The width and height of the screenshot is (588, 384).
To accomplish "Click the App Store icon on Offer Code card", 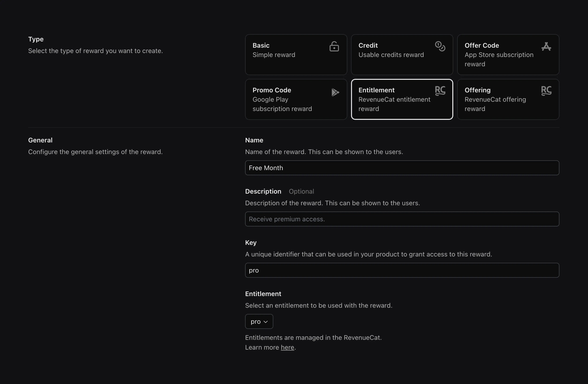I will 546,46.
